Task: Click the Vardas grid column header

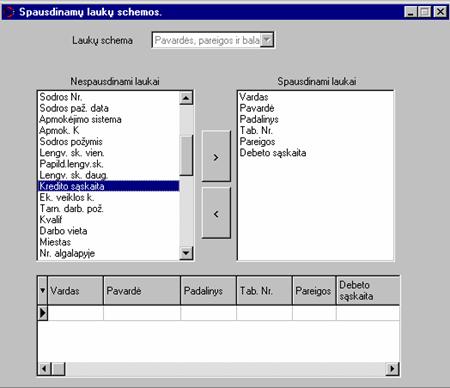Action: pyautogui.click(x=75, y=291)
